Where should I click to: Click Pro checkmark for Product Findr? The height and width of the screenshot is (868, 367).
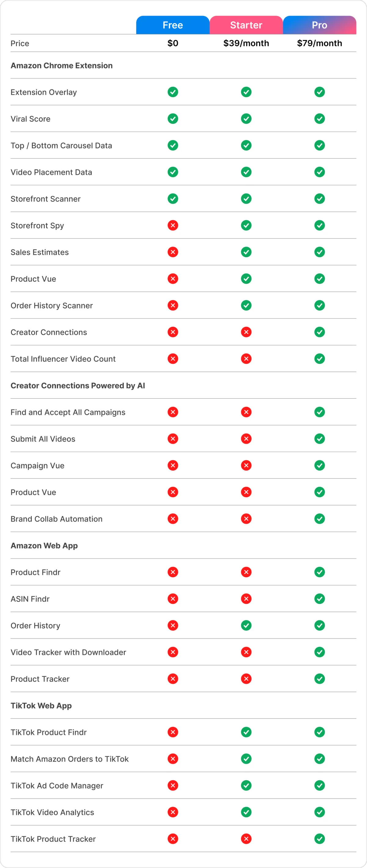(x=320, y=572)
